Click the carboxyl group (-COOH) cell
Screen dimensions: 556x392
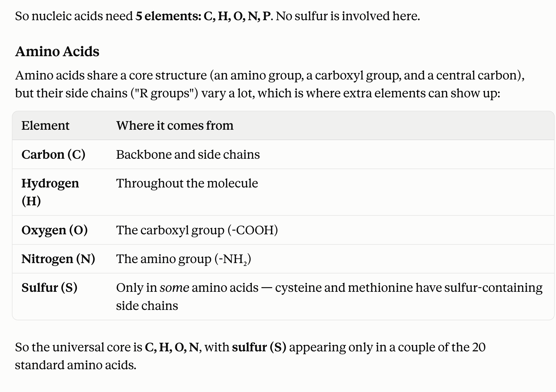[x=197, y=230]
